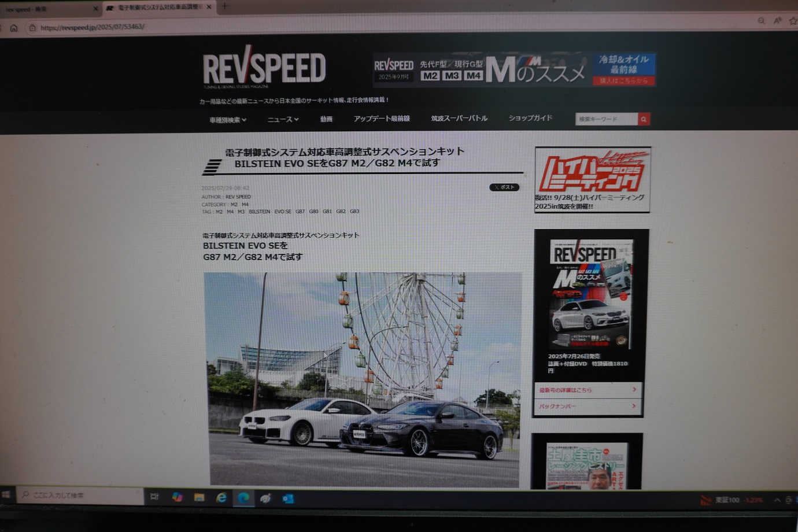798x532 pixels.
Task: Click the EVO SE tag link
Action: tap(283, 212)
